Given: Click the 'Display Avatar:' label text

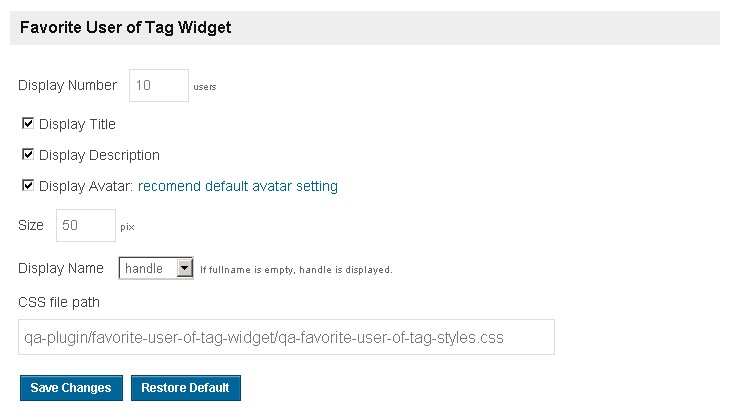Looking at the screenshot, I should click(x=86, y=186).
